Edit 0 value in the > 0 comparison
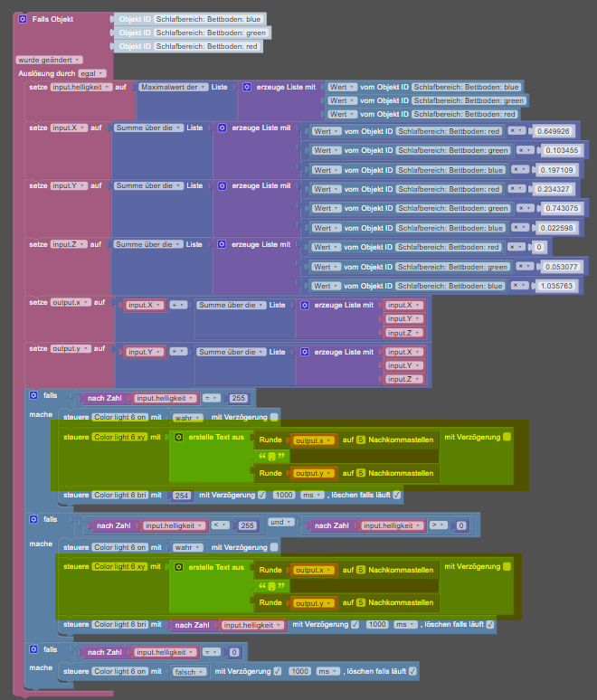 461,525
